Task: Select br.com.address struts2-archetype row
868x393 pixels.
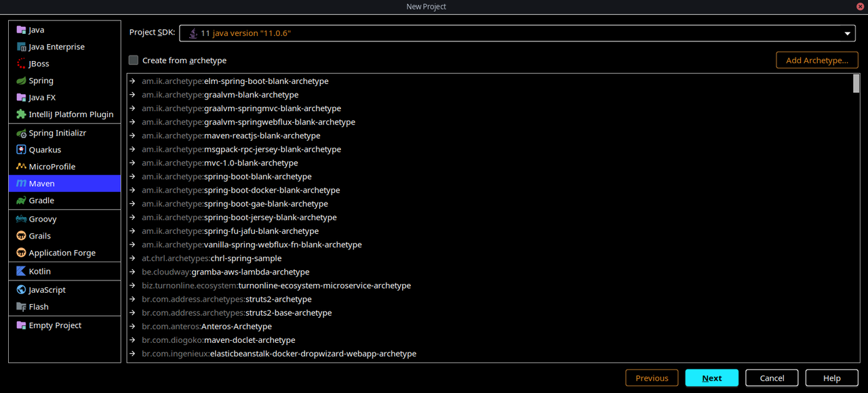Action: pos(489,299)
